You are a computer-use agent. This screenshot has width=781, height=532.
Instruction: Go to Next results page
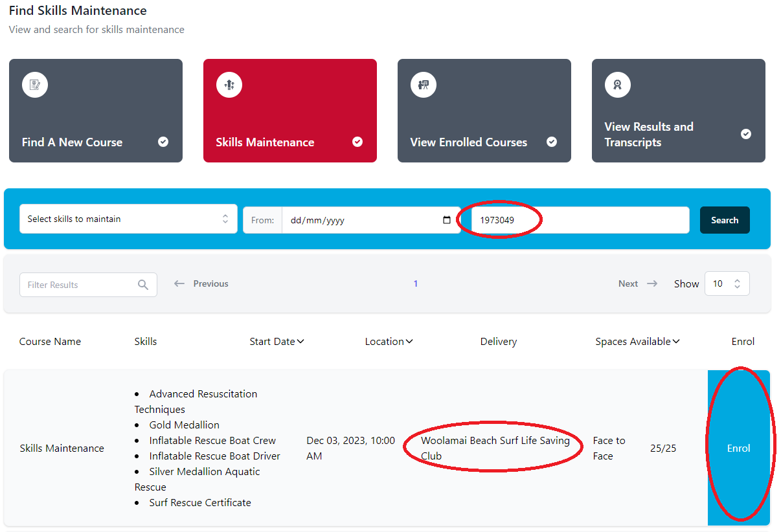pos(638,283)
